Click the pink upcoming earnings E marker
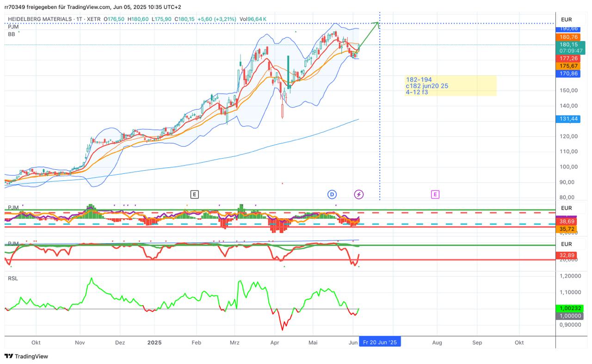The image size is (592, 364). [435, 194]
